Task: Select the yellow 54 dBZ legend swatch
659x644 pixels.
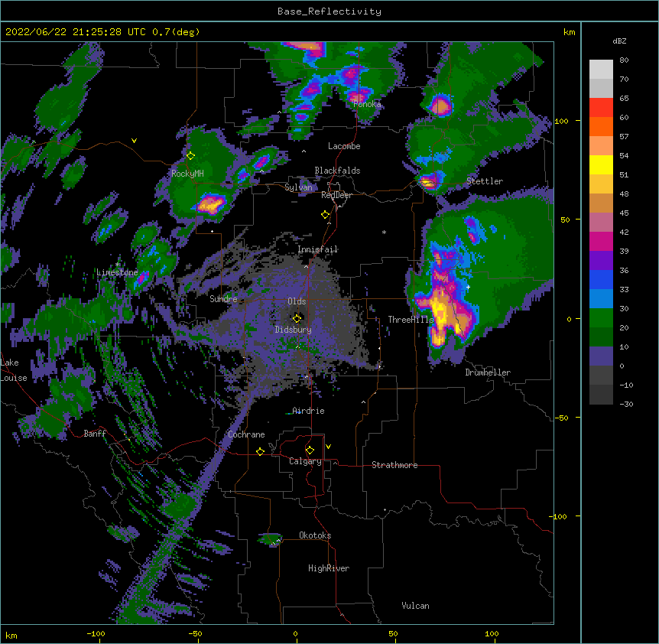Action: (x=601, y=164)
